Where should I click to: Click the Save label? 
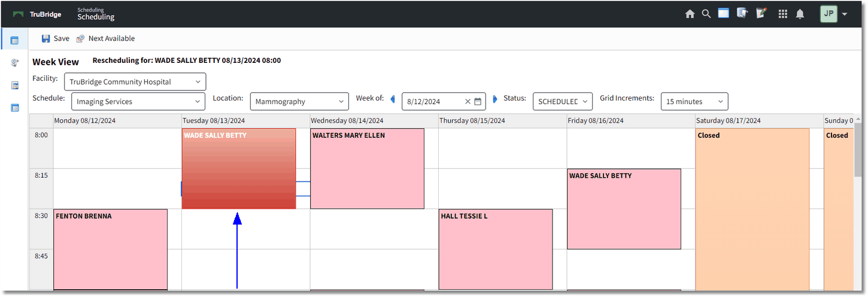[x=62, y=38]
